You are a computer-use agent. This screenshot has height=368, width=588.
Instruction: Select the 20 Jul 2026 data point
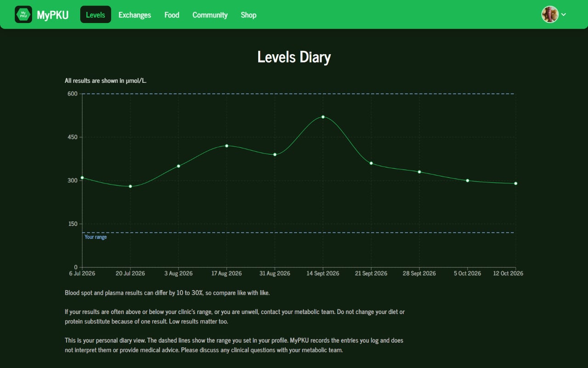(x=130, y=186)
